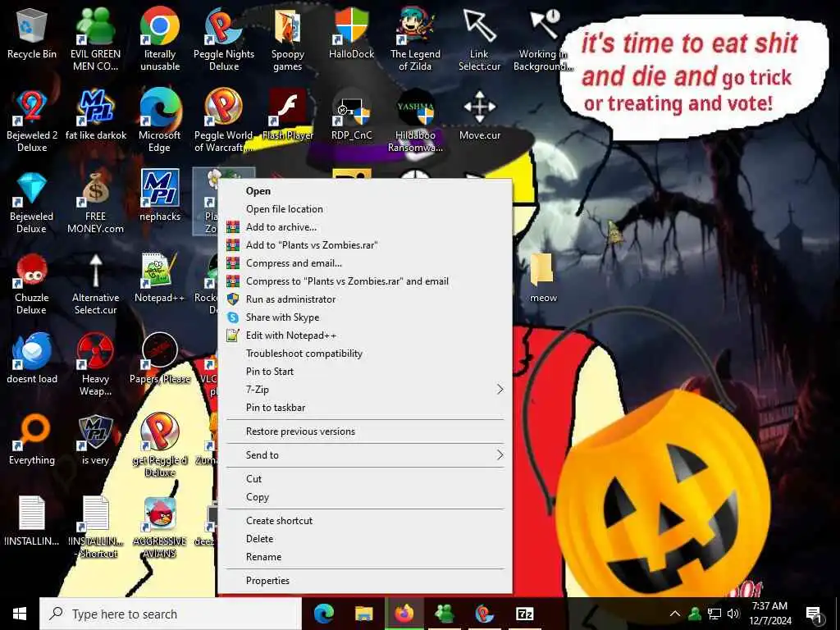Open Firefox from the taskbar
The height and width of the screenshot is (630, 840).
tap(404, 614)
